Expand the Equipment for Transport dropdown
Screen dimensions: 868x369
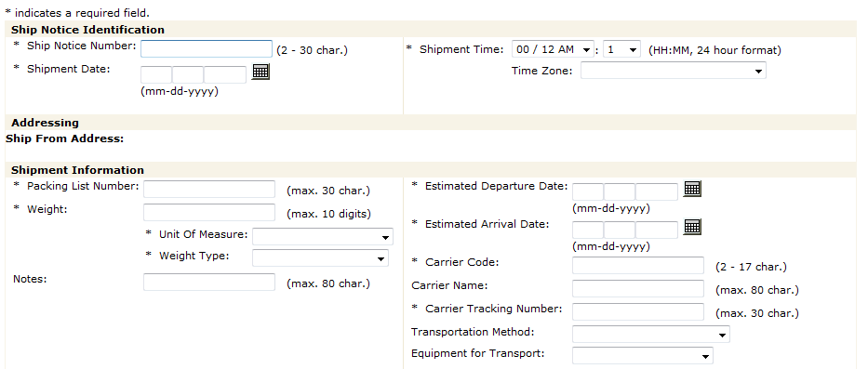[x=643, y=355]
